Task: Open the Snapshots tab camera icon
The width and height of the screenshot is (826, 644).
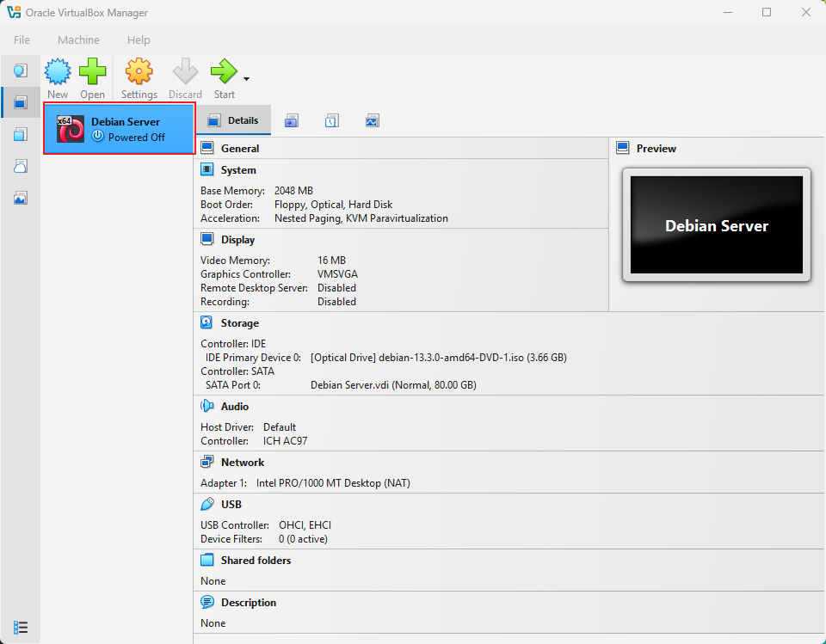Action: tap(292, 121)
